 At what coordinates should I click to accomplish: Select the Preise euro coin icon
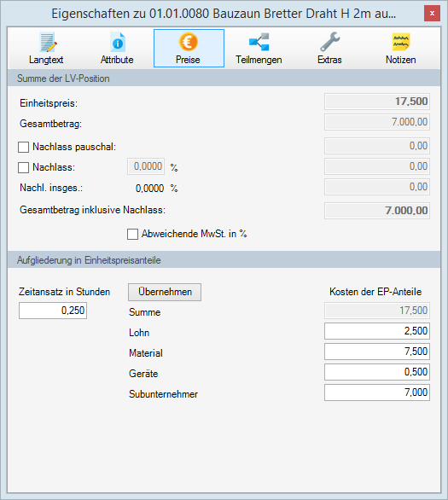[x=188, y=42]
